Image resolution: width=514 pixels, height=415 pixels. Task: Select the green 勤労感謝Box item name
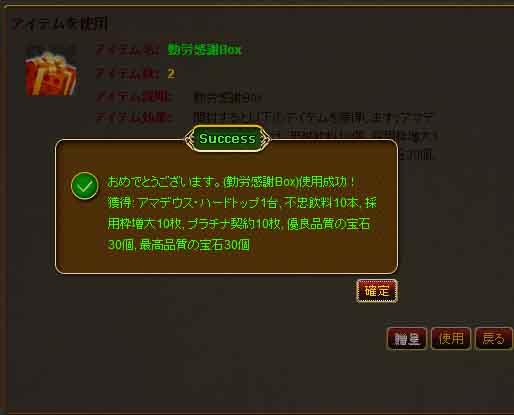(204, 50)
